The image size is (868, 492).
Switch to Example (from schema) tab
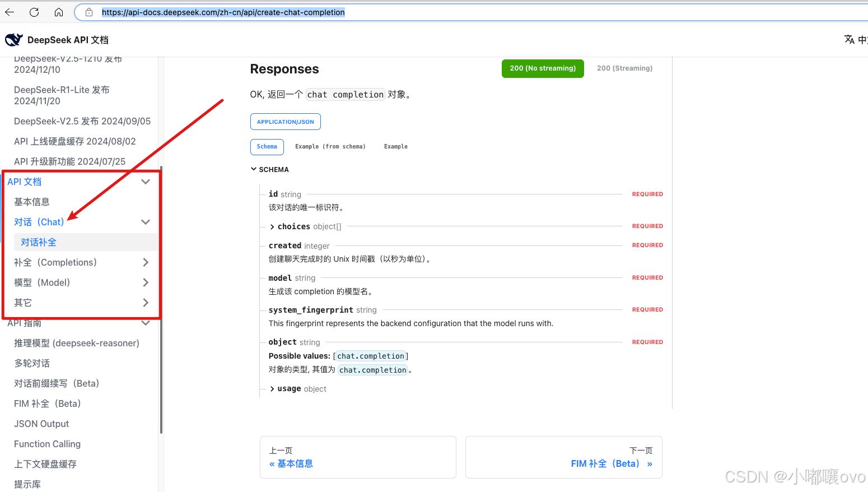[330, 147]
